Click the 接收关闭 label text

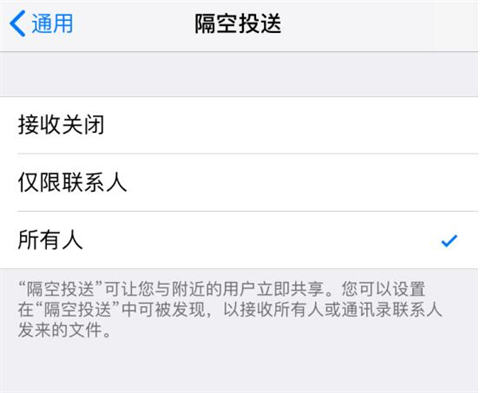coord(61,125)
